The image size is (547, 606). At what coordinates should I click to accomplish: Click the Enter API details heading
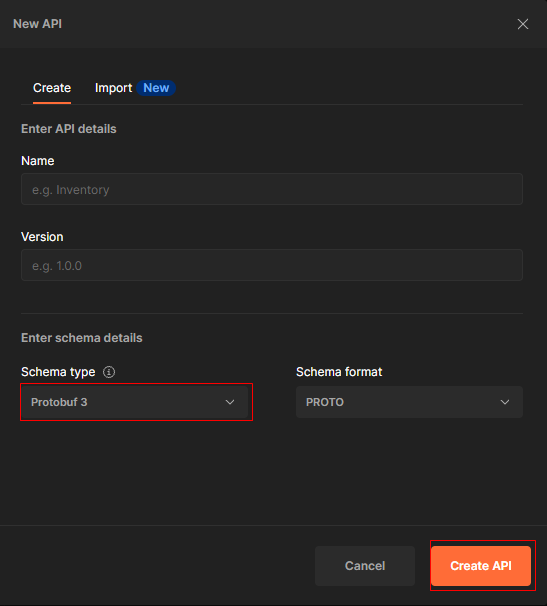[x=69, y=129]
